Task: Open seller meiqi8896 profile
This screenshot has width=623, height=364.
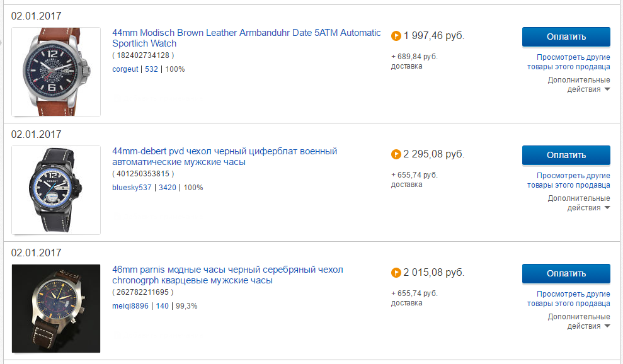Action: pyautogui.click(x=130, y=306)
